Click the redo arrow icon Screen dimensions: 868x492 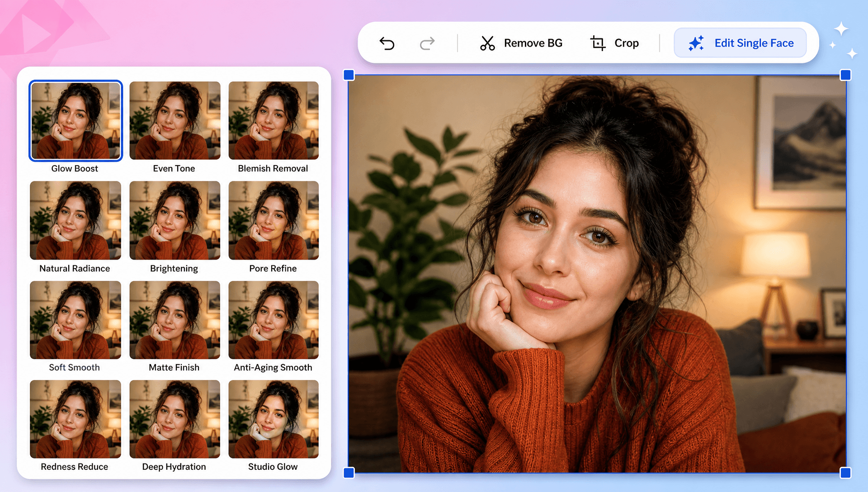427,43
